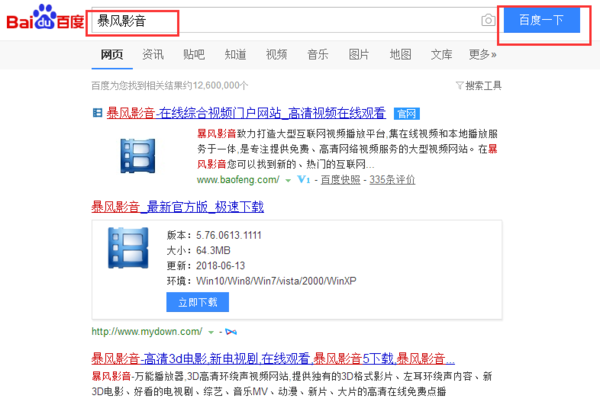
Task: Select the 网页 tab
Action: (112, 55)
